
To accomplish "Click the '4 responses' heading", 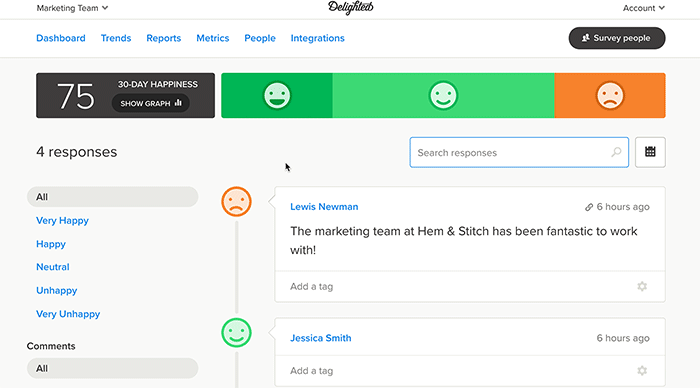I will coord(76,152).
